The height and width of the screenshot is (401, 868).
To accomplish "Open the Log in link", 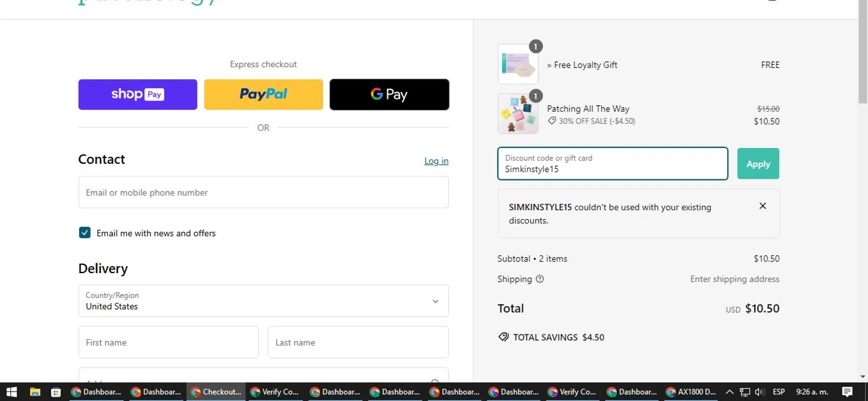I will pos(436,161).
